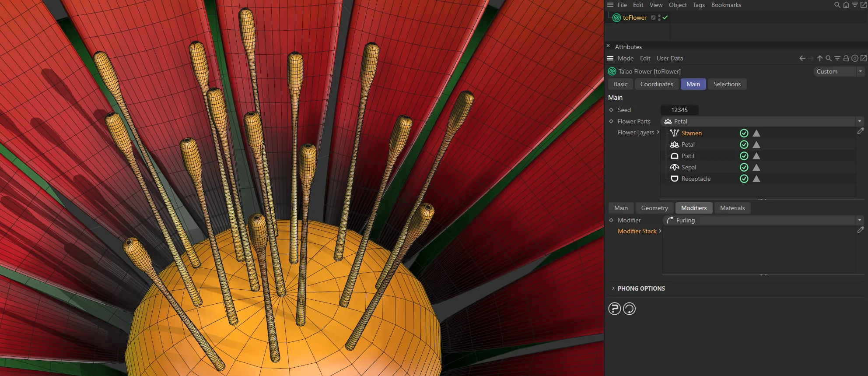This screenshot has width=868, height=376.
Task: Toggle the Receptacle layer enabled check
Action: 744,179
